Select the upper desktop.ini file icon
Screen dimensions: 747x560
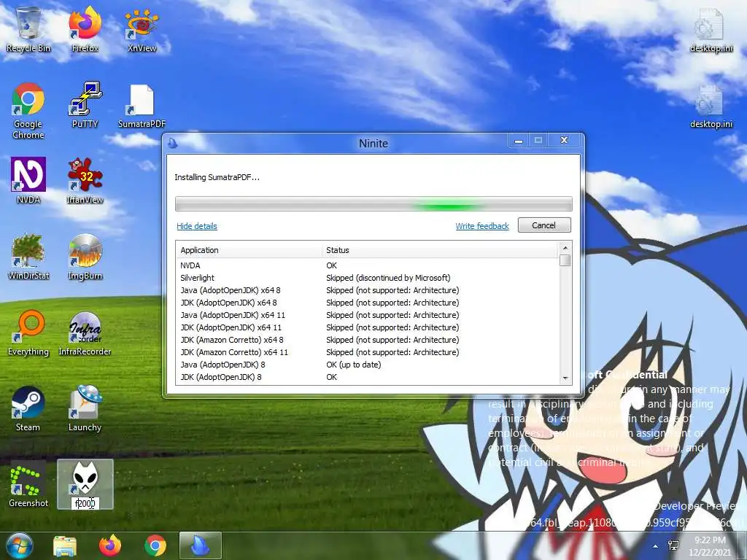tap(711, 29)
